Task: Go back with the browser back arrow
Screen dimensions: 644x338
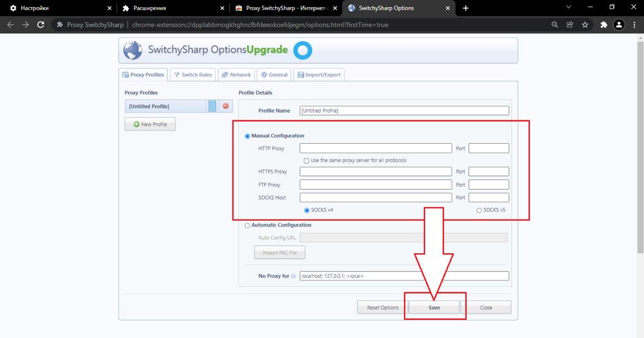Action: pos(10,25)
